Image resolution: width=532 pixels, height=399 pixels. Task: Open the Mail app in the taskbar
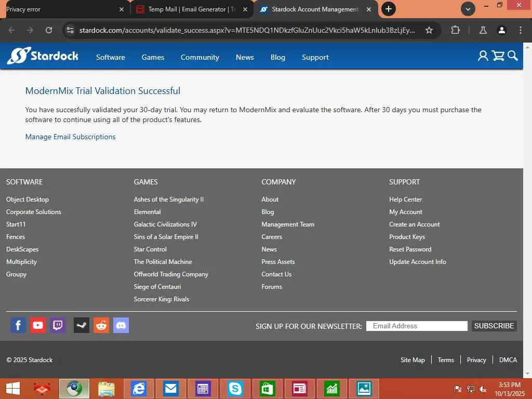[170, 389]
